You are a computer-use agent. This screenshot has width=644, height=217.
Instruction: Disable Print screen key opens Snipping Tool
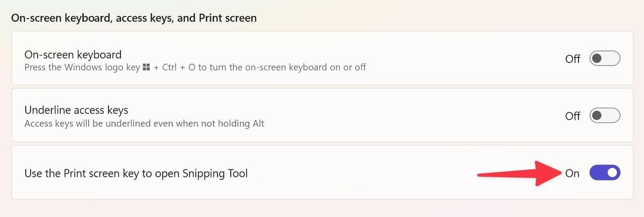pos(604,173)
